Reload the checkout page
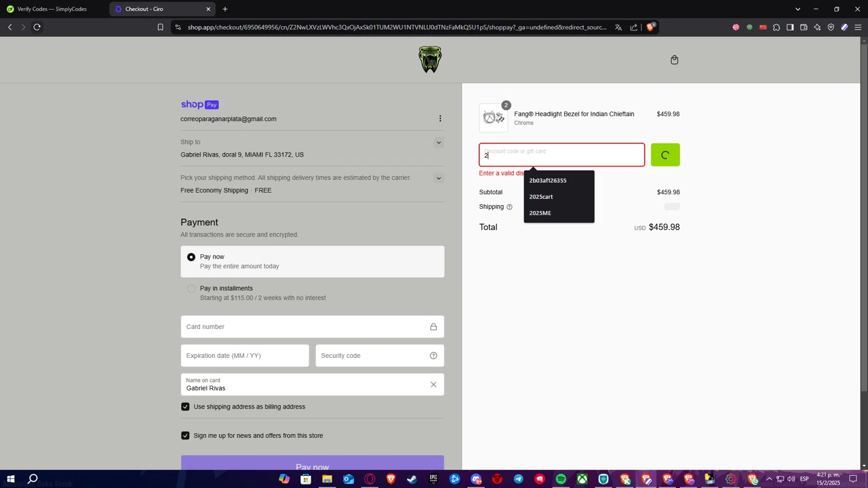 click(37, 27)
